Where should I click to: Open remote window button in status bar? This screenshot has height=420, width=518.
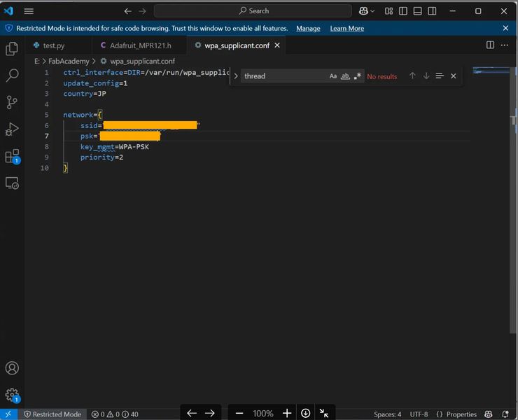click(8, 414)
